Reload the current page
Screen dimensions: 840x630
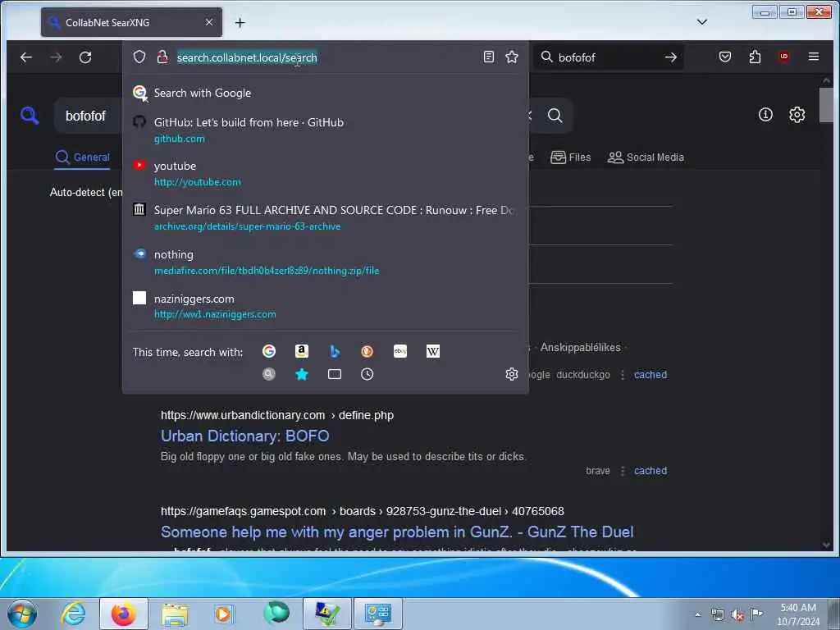(85, 57)
